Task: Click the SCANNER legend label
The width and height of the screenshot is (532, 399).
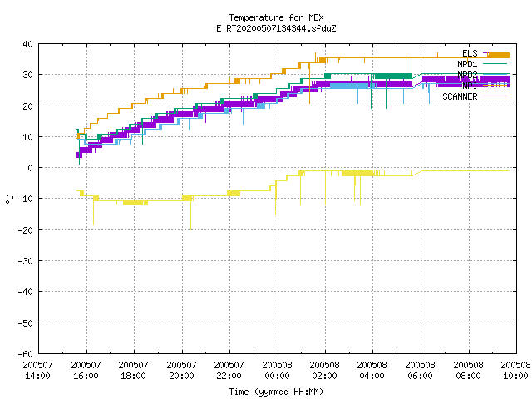Action: [460, 96]
